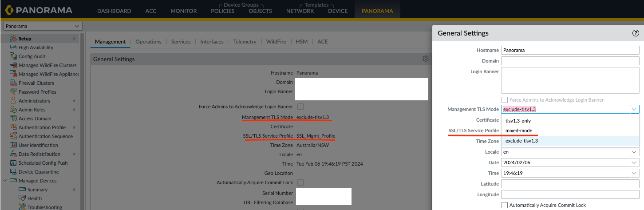Toggle Force Admins to Acknowledge Login Banner in dialog
Viewport: 644px width, 210px height.
click(x=505, y=100)
